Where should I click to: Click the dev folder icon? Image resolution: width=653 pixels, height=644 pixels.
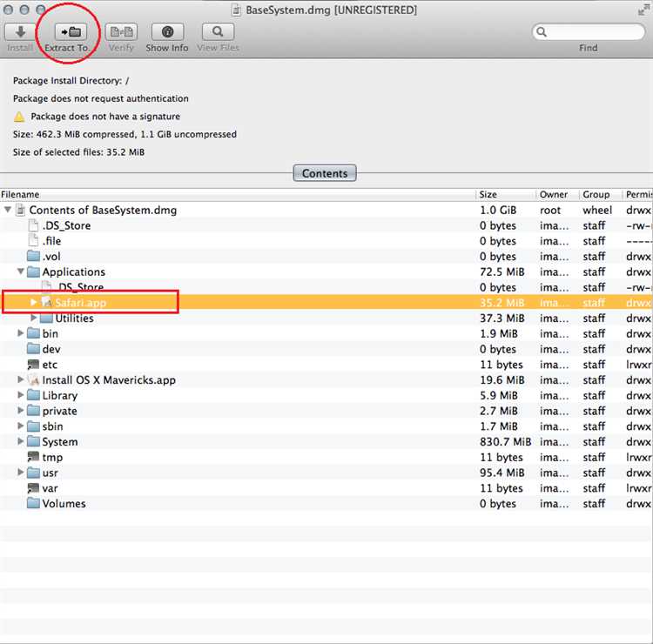tap(33, 349)
